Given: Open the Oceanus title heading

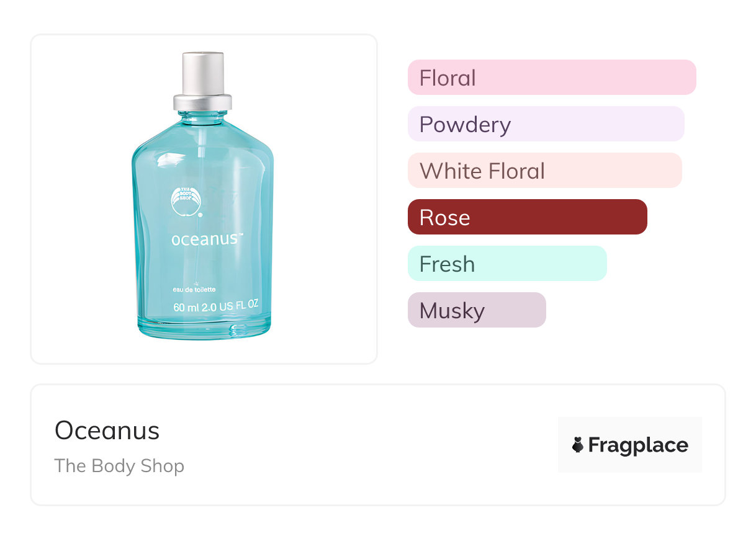Looking at the screenshot, I should [x=107, y=431].
